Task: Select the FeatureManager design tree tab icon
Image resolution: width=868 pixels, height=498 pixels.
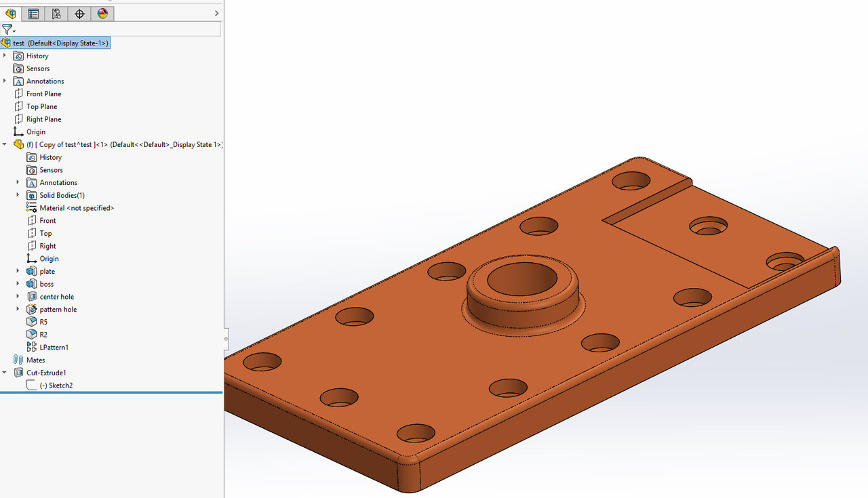Action: point(10,13)
